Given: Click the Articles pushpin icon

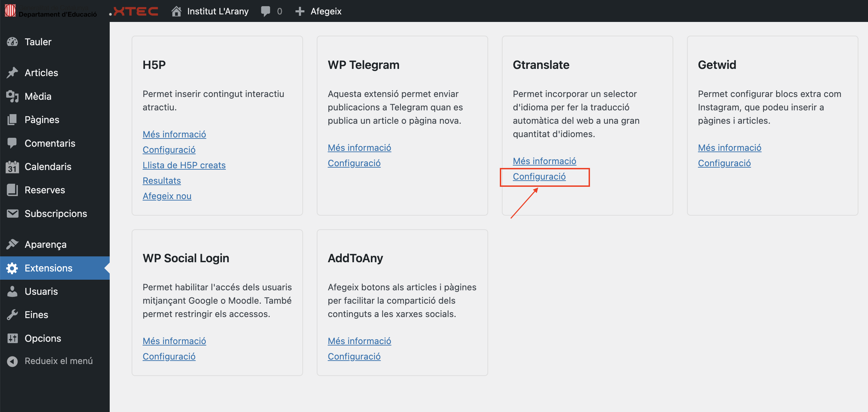Looking at the screenshot, I should click(12, 73).
